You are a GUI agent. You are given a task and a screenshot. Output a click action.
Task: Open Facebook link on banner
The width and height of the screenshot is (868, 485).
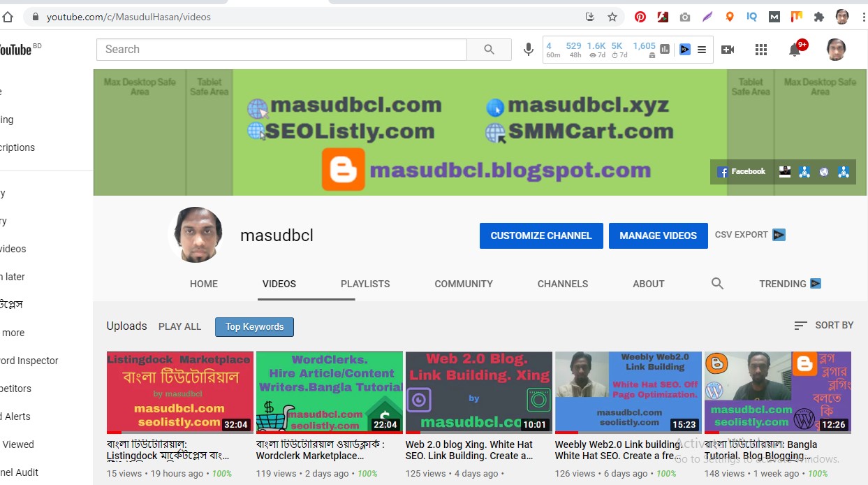pyautogui.click(x=742, y=171)
